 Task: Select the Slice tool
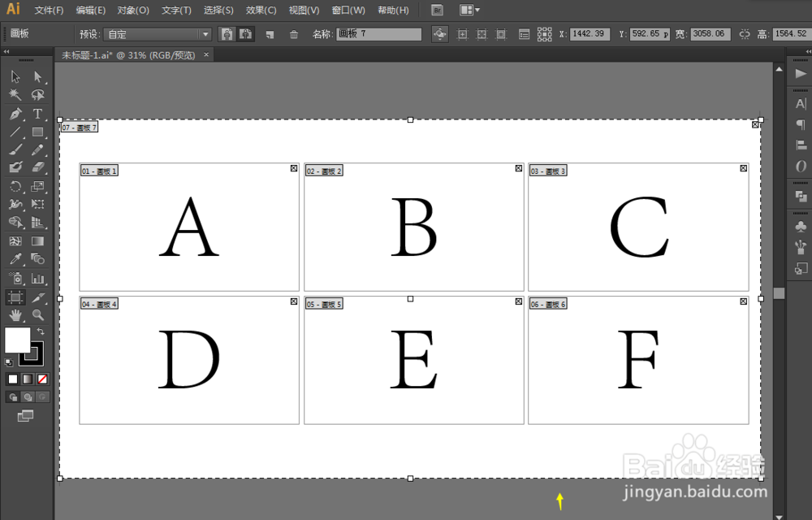(x=37, y=297)
